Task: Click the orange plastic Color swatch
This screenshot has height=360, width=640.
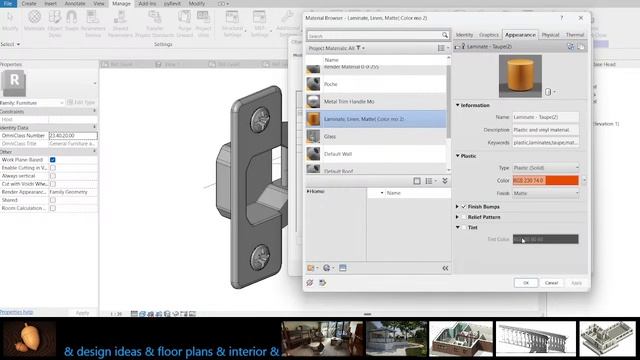Action: (x=546, y=180)
